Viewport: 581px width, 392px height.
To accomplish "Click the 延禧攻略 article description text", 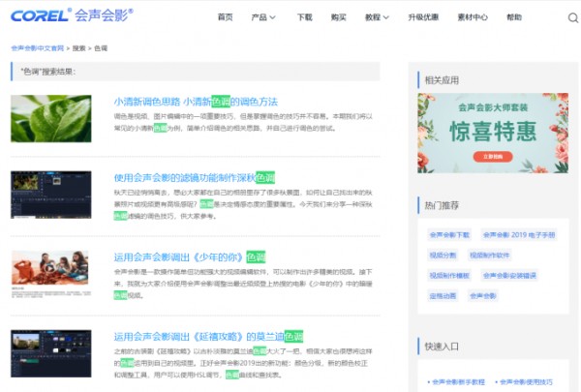I will coord(243,363).
